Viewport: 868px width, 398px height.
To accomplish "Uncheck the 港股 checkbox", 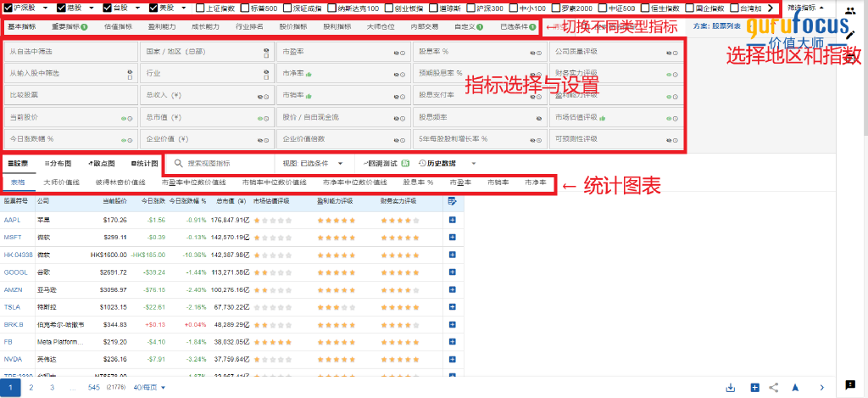I will [x=61, y=8].
